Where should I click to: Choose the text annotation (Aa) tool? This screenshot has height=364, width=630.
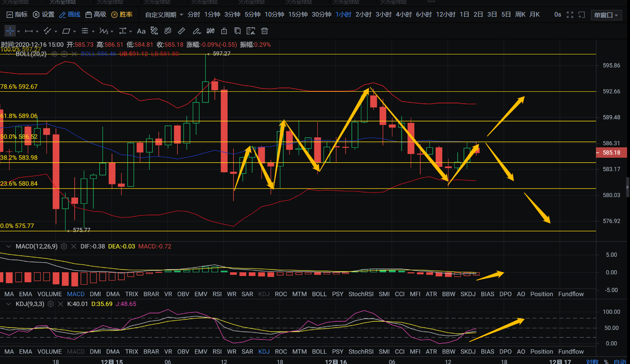141,31
